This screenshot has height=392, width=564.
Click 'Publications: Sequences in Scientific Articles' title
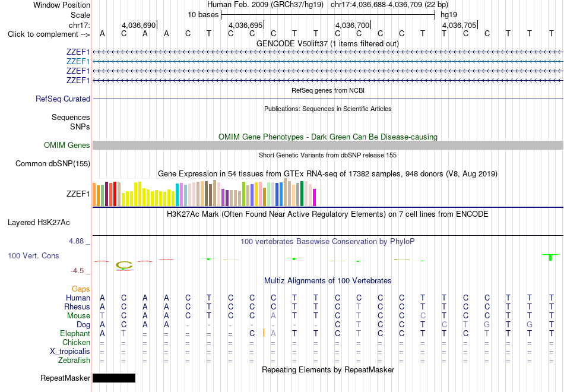(328, 109)
